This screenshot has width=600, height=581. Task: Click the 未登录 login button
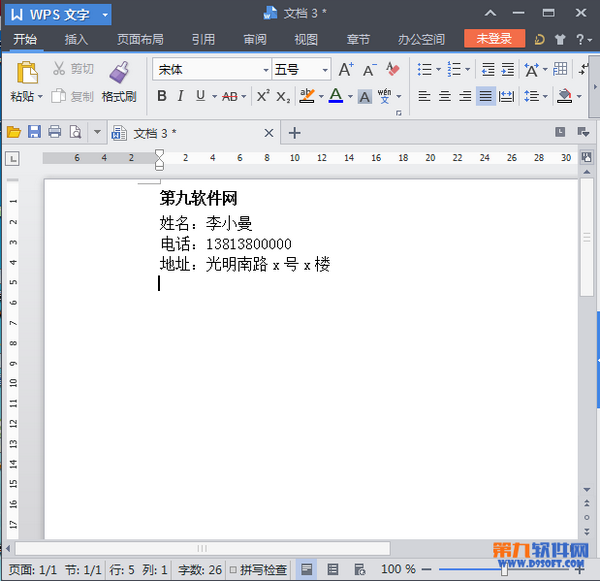pyautogui.click(x=494, y=39)
